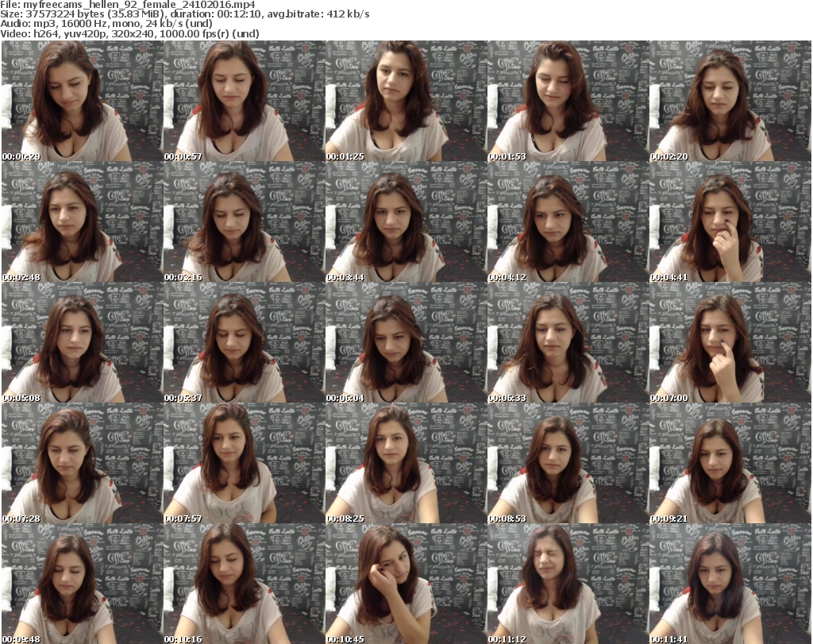
Task: Select the thumbnail frame at 00:00:57
Action: tap(245, 101)
